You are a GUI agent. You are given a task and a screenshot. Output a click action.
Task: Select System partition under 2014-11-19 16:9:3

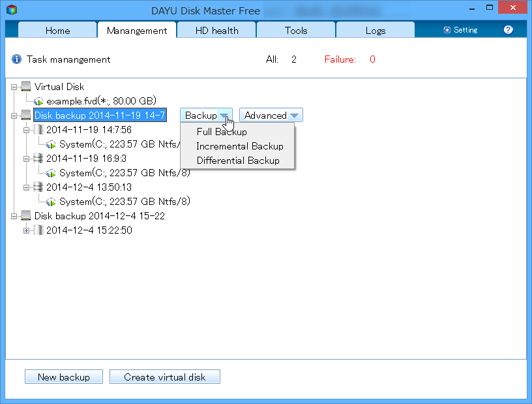coord(125,173)
